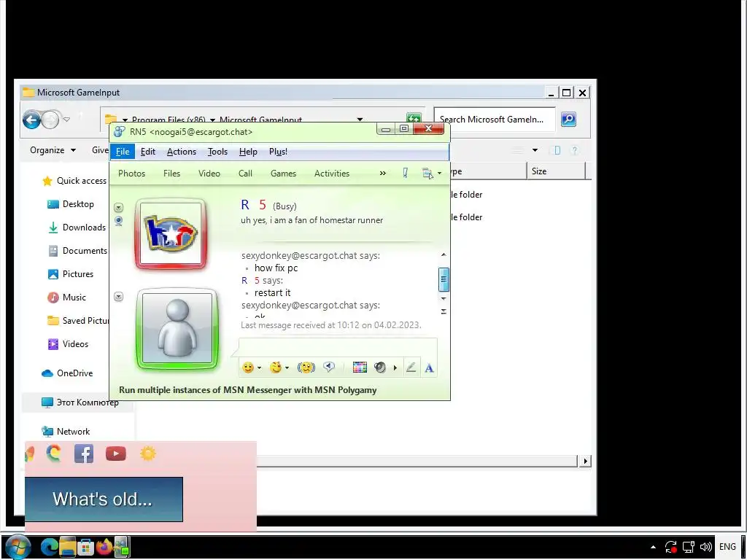
Task: Click Files in the Messenger toolbar
Action: pyautogui.click(x=172, y=174)
